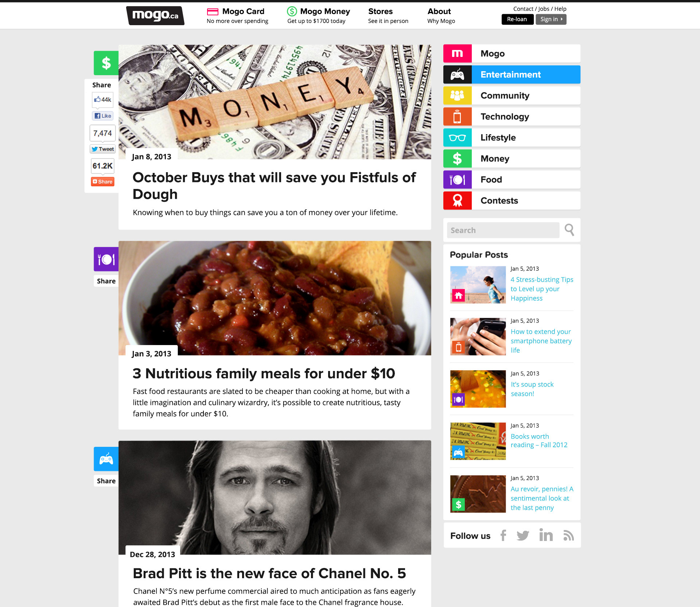Click the green dollar category icon beside Money post
This screenshot has width=700, height=607.
click(x=106, y=63)
